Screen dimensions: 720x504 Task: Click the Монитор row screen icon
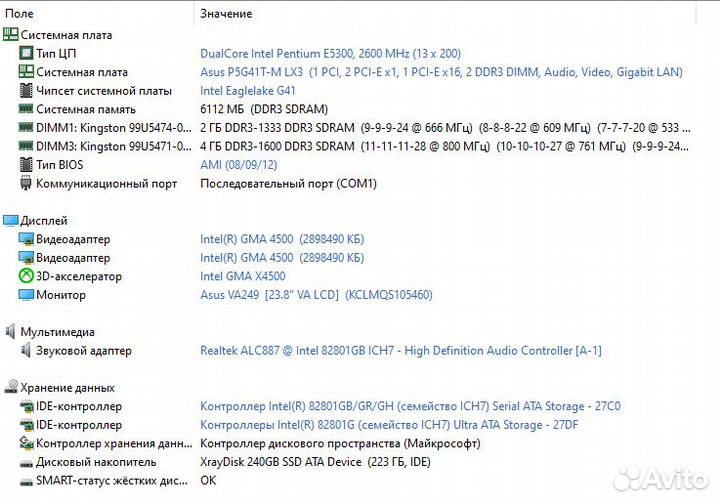point(26,295)
